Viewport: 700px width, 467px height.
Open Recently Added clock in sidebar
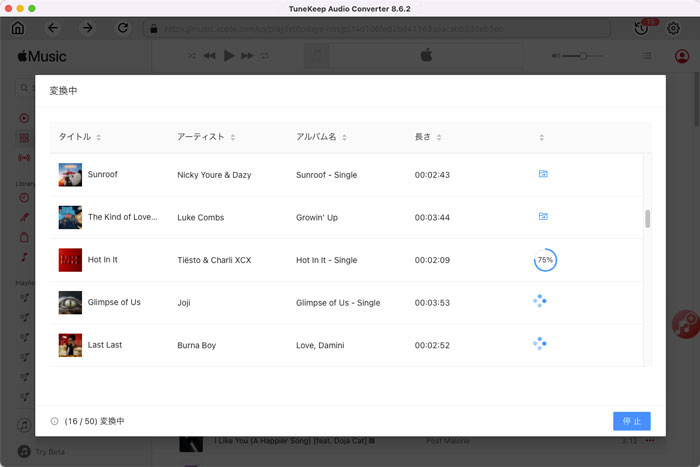pos(24,197)
